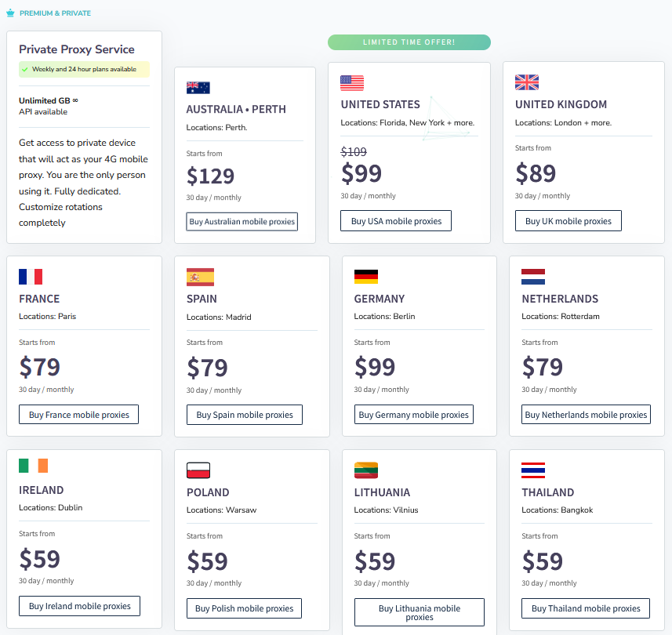Click the Limited Time Offer banner
This screenshot has width=672, height=635.
pyautogui.click(x=409, y=42)
